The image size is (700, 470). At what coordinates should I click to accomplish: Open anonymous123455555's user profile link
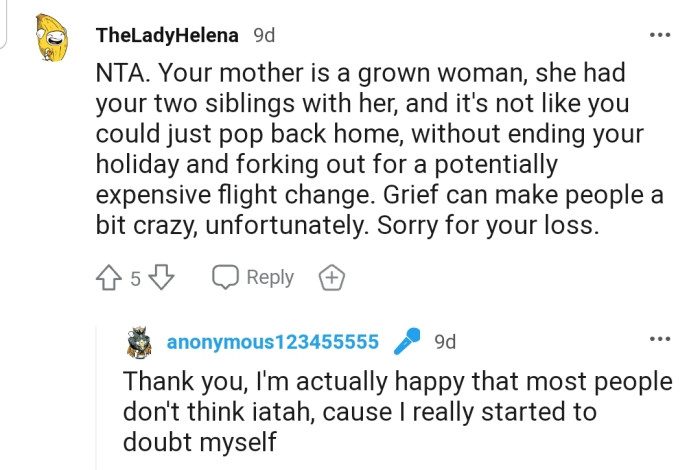click(272, 342)
